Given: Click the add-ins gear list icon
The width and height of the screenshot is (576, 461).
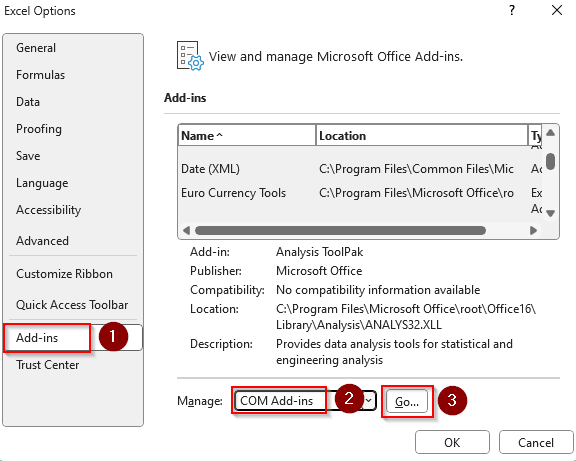Looking at the screenshot, I should point(190,56).
